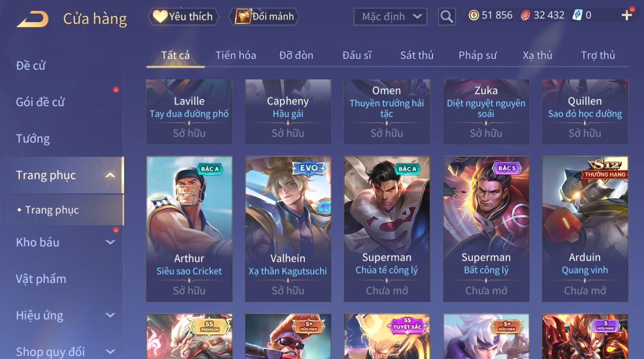Image resolution: width=644 pixels, height=359 pixels.
Task: Go to Tướng in sidebar
Action: click(x=33, y=139)
